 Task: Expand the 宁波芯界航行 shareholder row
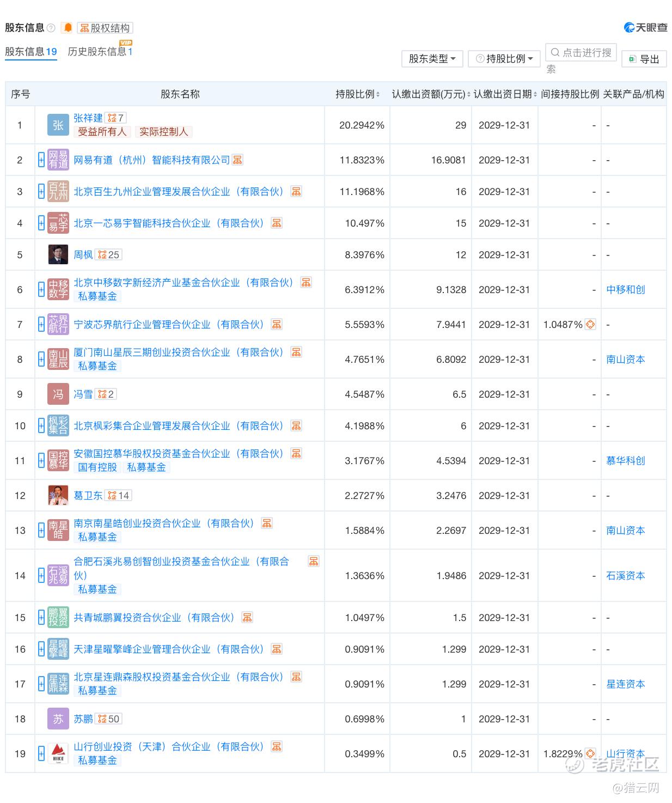click(41, 325)
